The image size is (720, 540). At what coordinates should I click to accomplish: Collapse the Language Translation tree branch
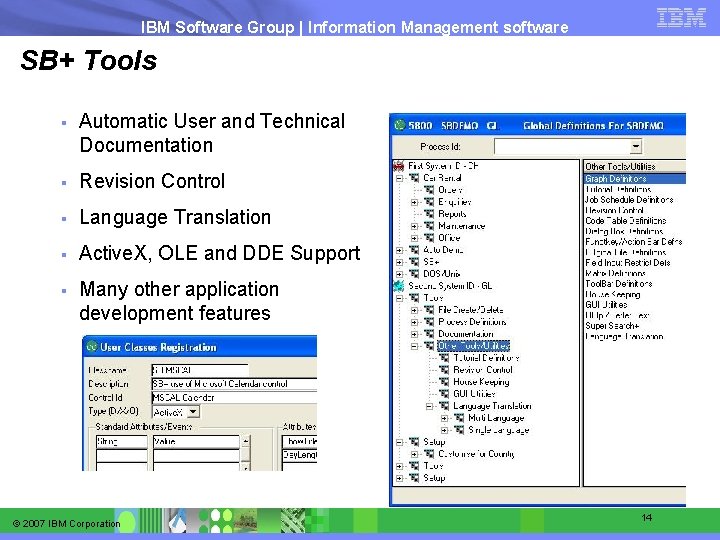pos(429,406)
